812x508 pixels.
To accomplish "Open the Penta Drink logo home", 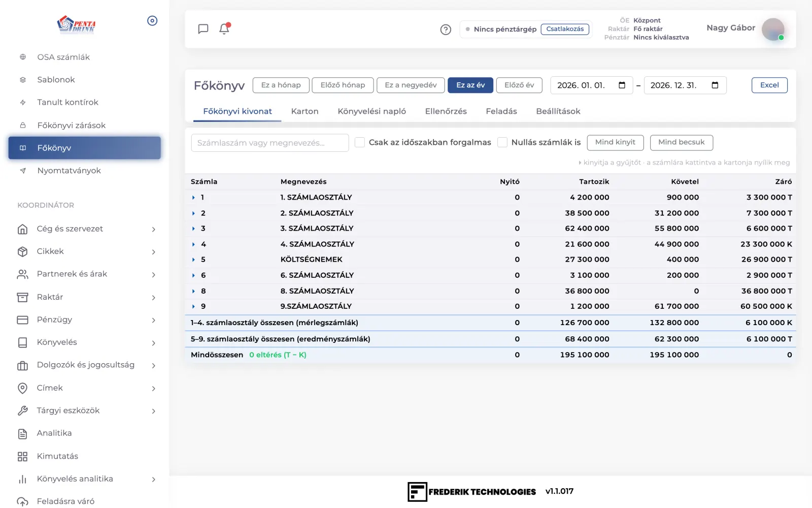I will [77, 24].
